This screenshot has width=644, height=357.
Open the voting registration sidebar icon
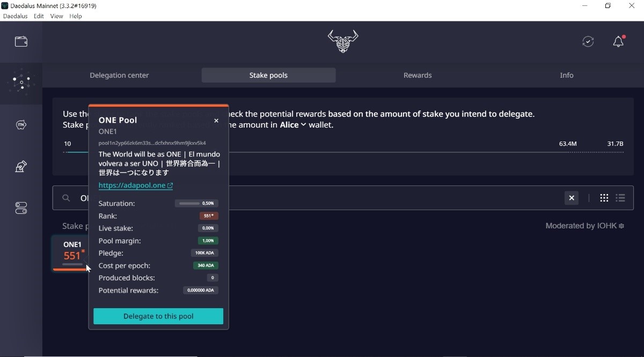(x=21, y=167)
